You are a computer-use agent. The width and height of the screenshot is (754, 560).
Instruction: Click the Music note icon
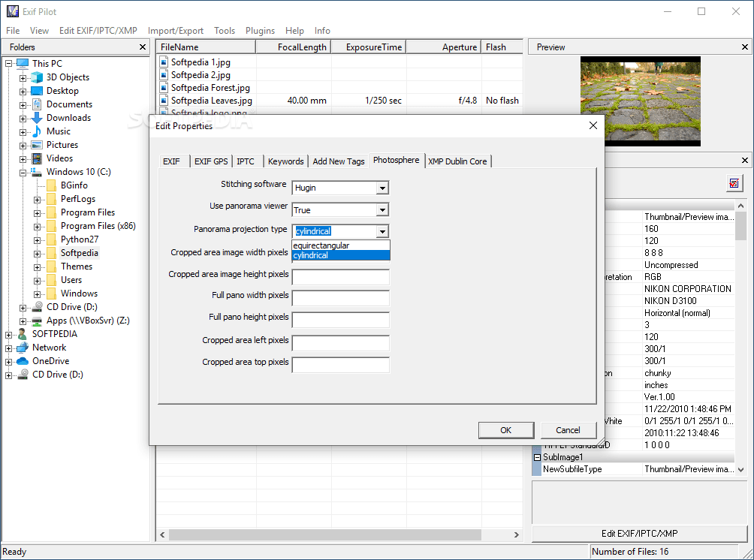pos(37,131)
